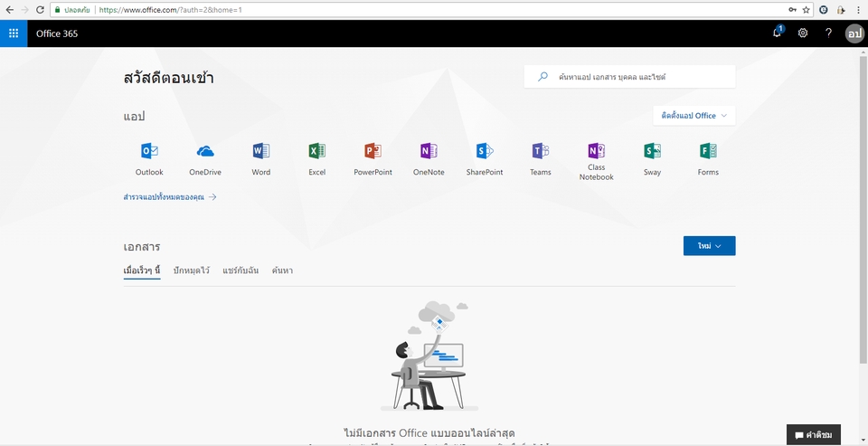Open the account profile avatar
Screen dimensions: 868x446
tap(854, 33)
